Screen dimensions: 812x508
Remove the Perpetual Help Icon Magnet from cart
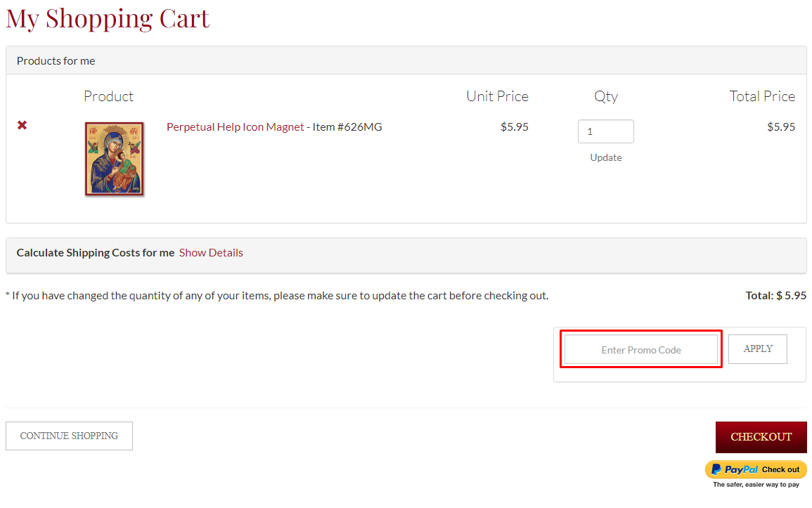click(x=22, y=125)
